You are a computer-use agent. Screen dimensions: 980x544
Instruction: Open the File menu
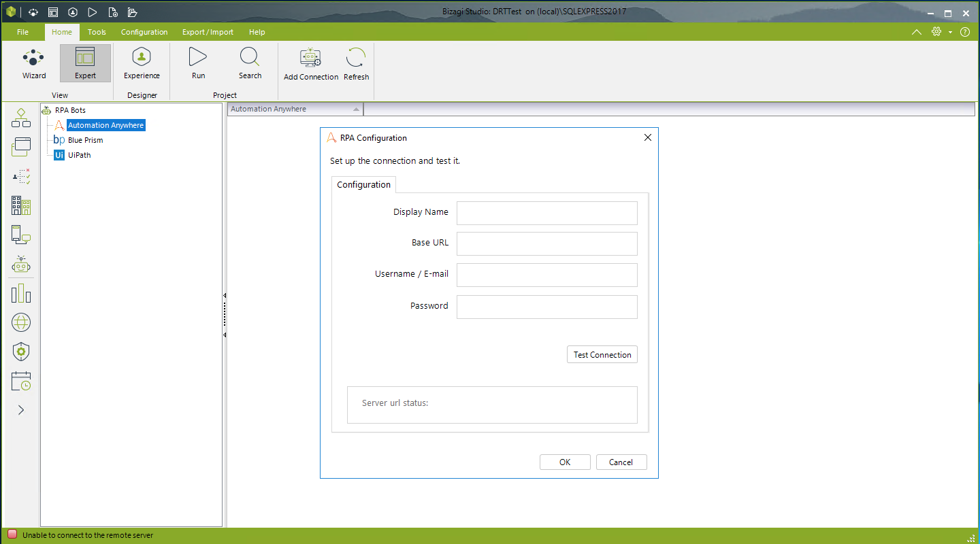(x=22, y=31)
